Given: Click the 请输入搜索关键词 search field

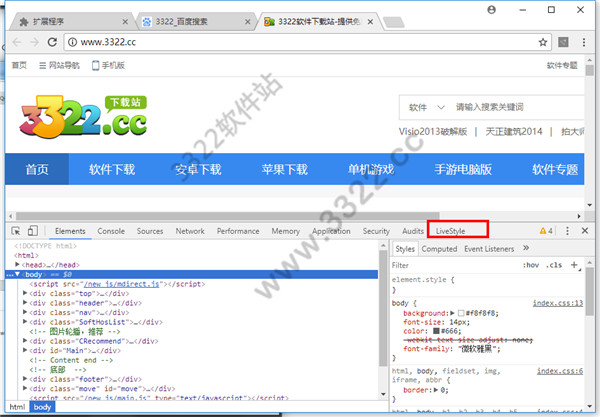Looking at the screenshot, I should coord(518,107).
